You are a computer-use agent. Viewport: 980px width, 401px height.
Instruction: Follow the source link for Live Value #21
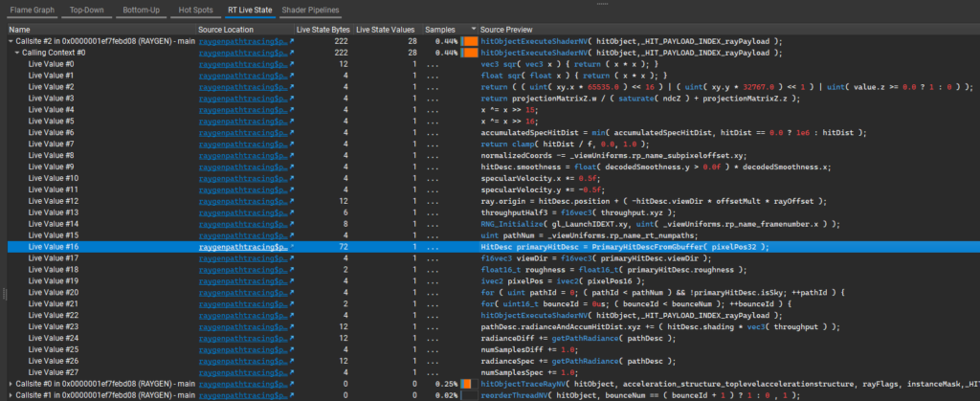coord(243,303)
